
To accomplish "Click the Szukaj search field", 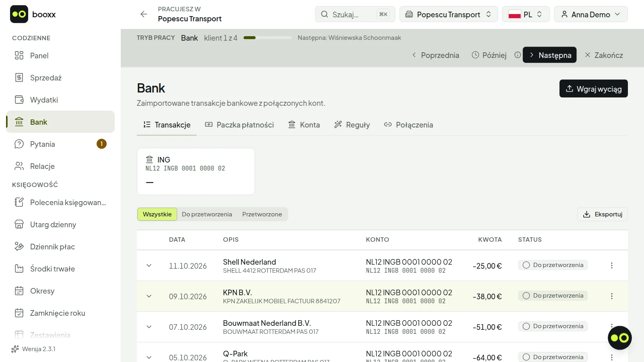I will (x=355, y=14).
